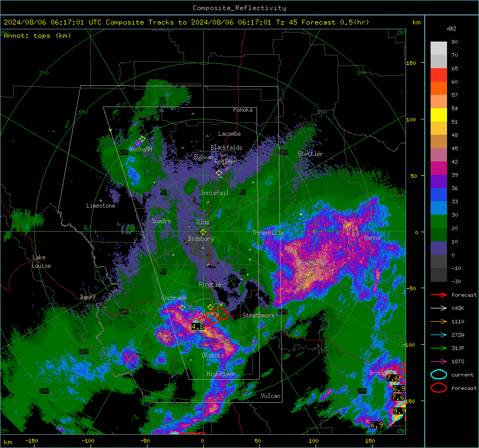Click the RockyMH location label
The width and height of the screenshot is (479, 448).
[141, 149]
